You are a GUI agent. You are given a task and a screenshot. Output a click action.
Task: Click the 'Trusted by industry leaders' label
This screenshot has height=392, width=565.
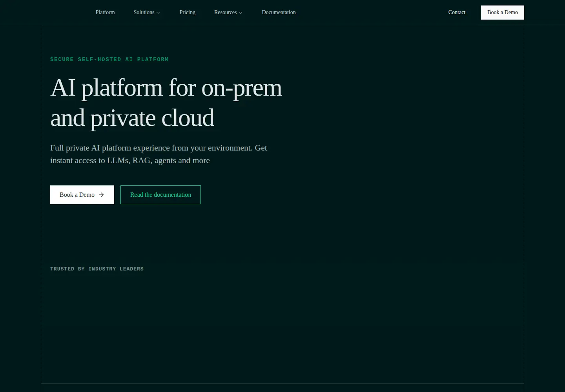pyautogui.click(x=97, y=269)
